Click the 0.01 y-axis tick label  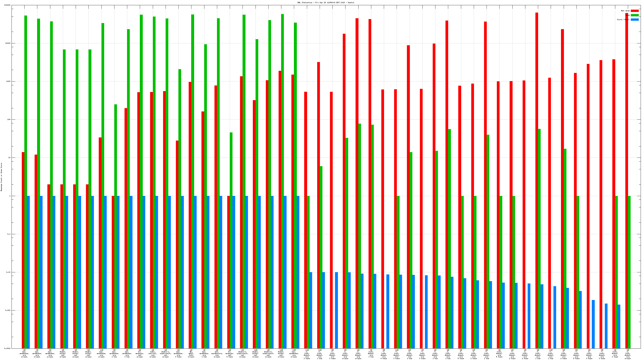pos(8,272)
